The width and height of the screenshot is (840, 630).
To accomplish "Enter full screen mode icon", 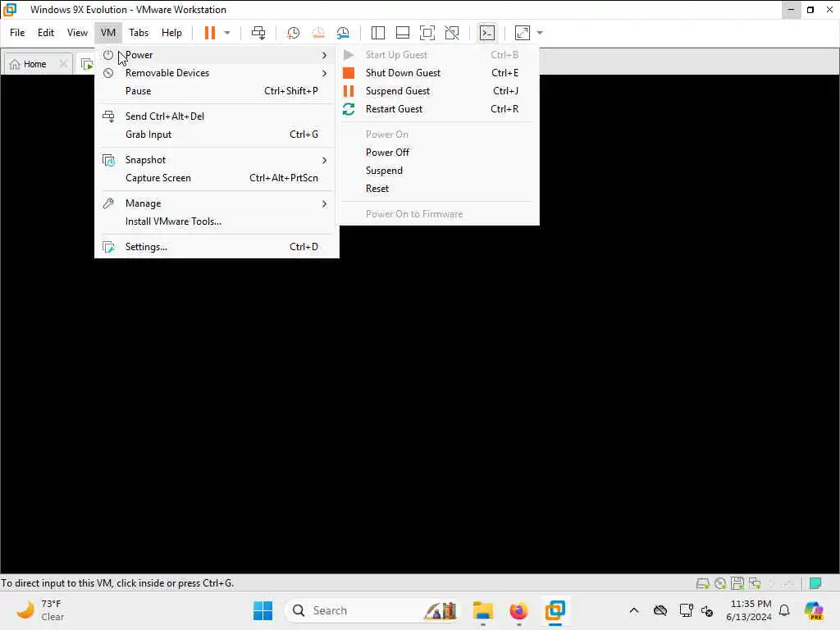I will coord(427,33).
